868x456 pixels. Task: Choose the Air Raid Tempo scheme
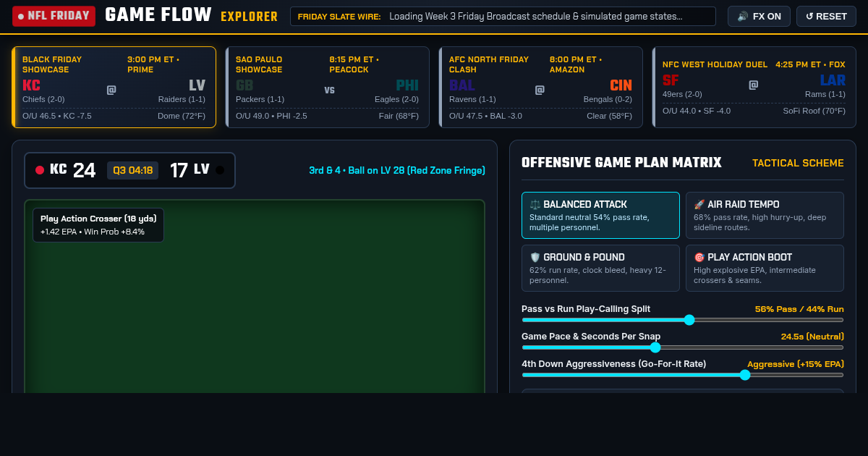(765, 215)
